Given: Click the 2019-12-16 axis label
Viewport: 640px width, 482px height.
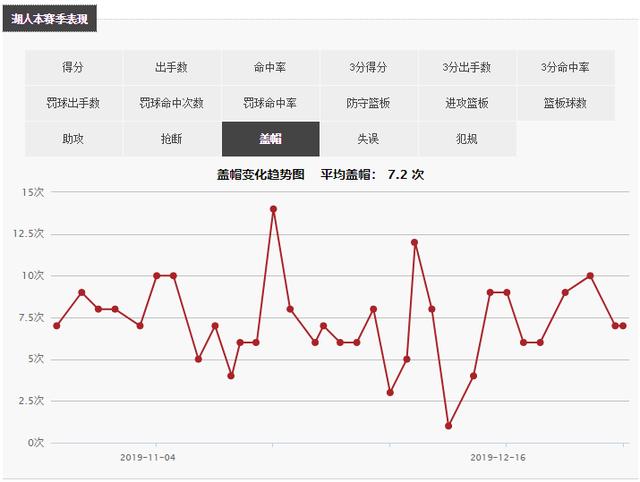Looking at the screenshot, I should pos(498,457).
